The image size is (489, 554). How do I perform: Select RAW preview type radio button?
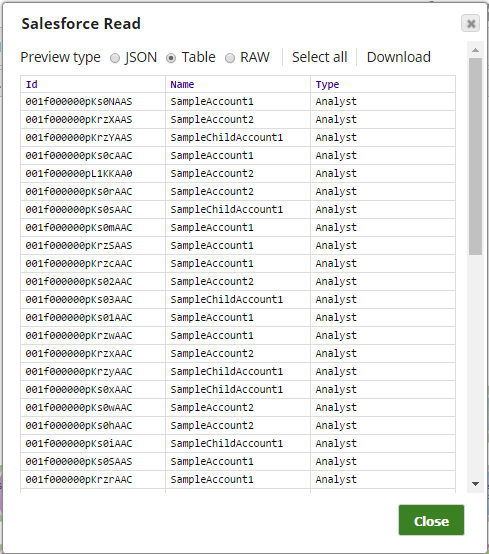click(x=230, y=58)
